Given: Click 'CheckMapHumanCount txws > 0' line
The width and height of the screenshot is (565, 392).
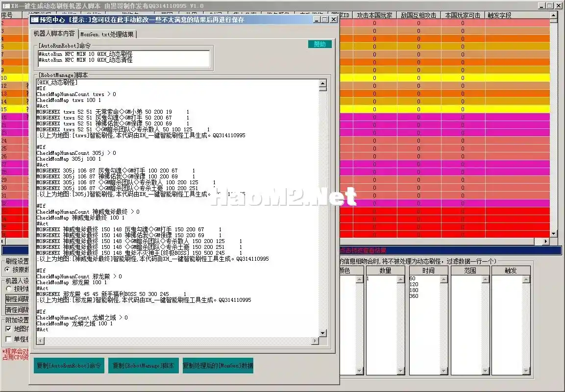Looking at the screenshot, I should coord(76,95).
